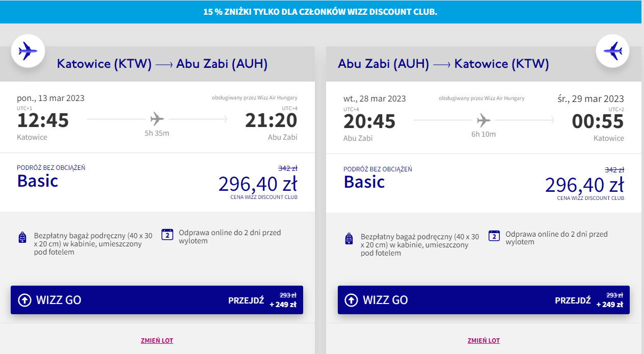Click the outbound flight airplane badge icon
This screenshot has height=354, width=644.
(28, 50)
